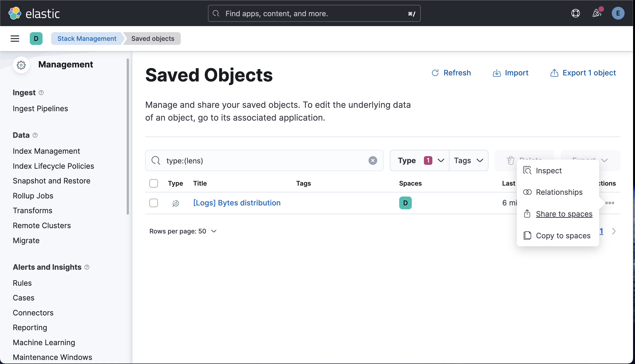The image size is (635, 364).
Task: Click the Data section help icon
Action: pyautogui.click(x=35, y=135)
